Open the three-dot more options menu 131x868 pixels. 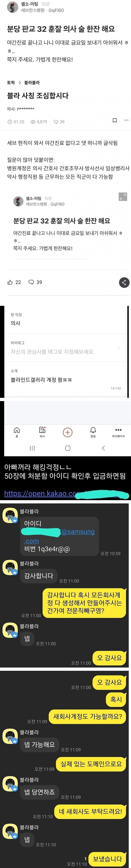tap(126, 120)
